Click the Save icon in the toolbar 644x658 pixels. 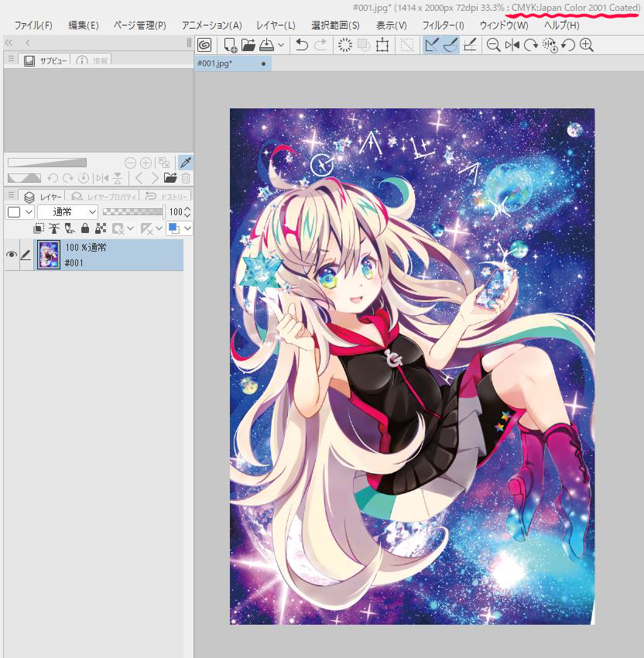tap(267, 45)
